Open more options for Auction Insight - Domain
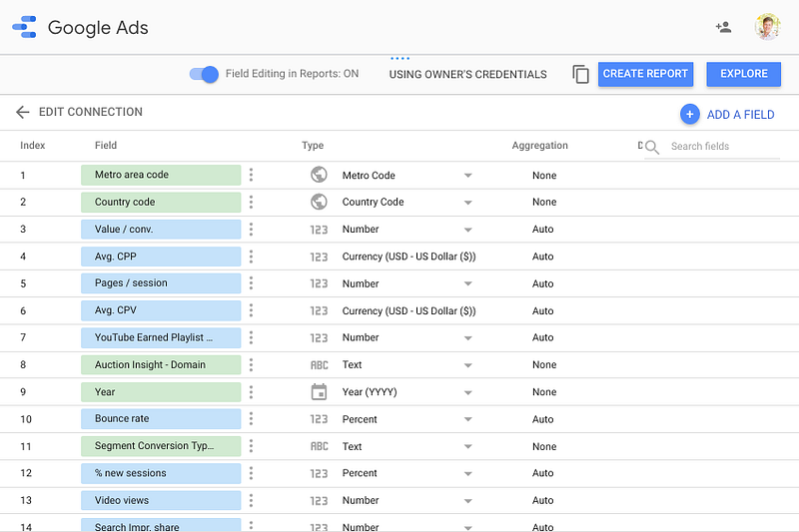Screen dimensions: 799x532 [251, 364]
